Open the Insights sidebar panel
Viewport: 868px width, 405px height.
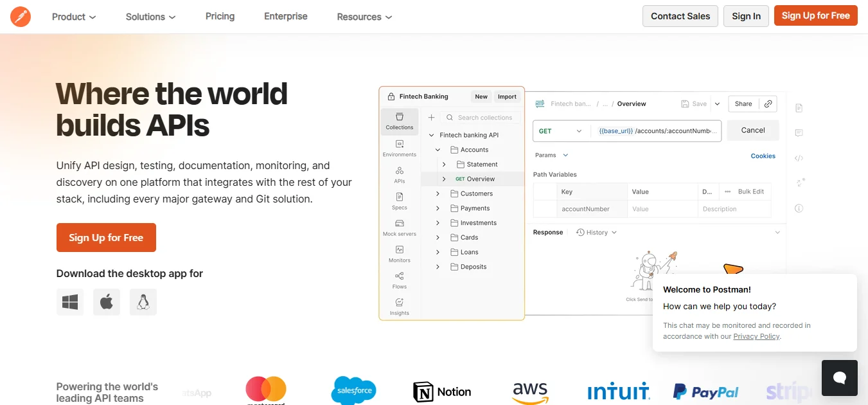click(x=400, y=307)
